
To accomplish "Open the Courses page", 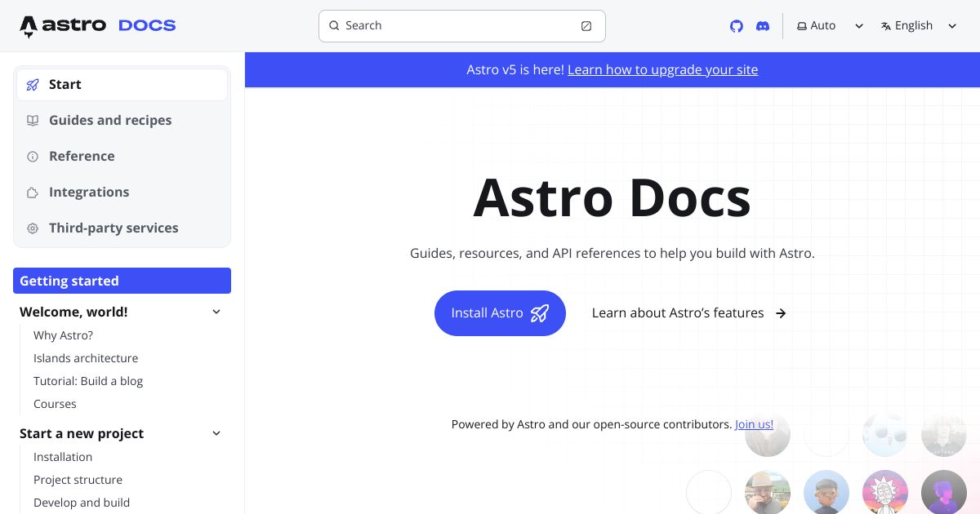I will [55, 404].
